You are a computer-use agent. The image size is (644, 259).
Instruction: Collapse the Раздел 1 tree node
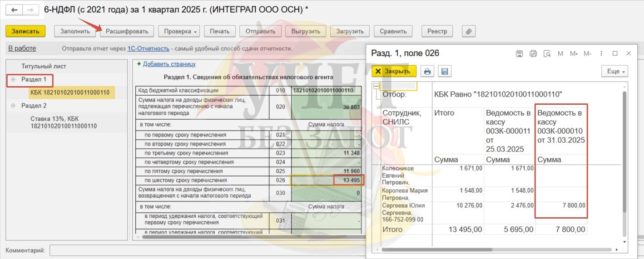point(13,79)
